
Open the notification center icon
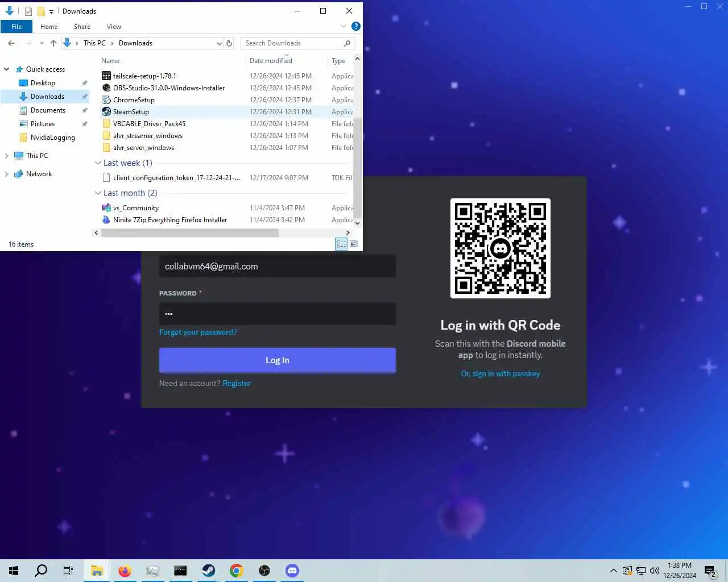click(710, 571)
